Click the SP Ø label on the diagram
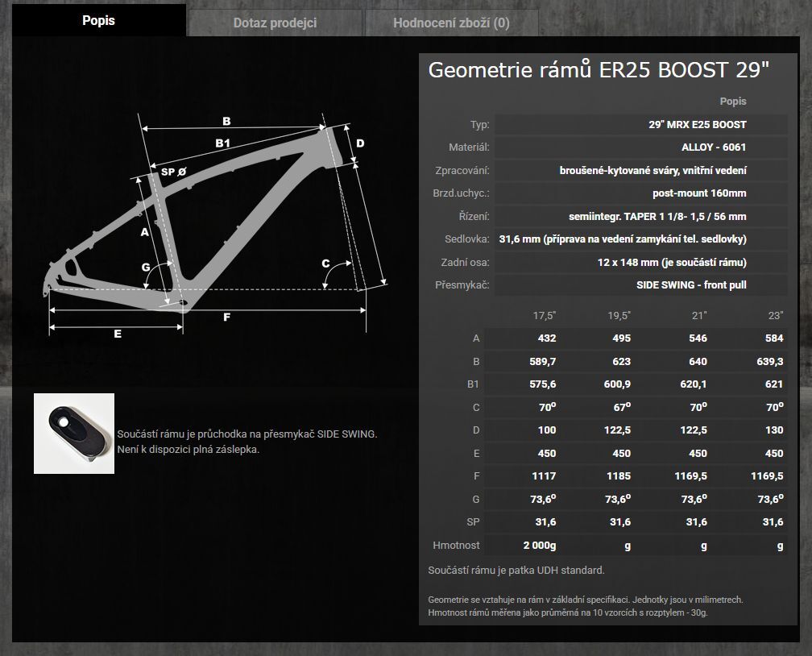The image size is (812, 656). (173, 172)
